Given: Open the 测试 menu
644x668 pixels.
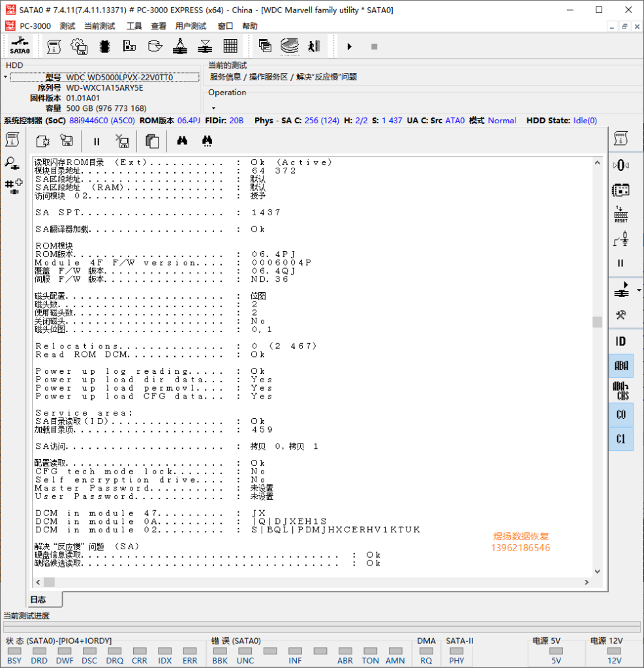Looking at the screenshot, I should point(67,26).
